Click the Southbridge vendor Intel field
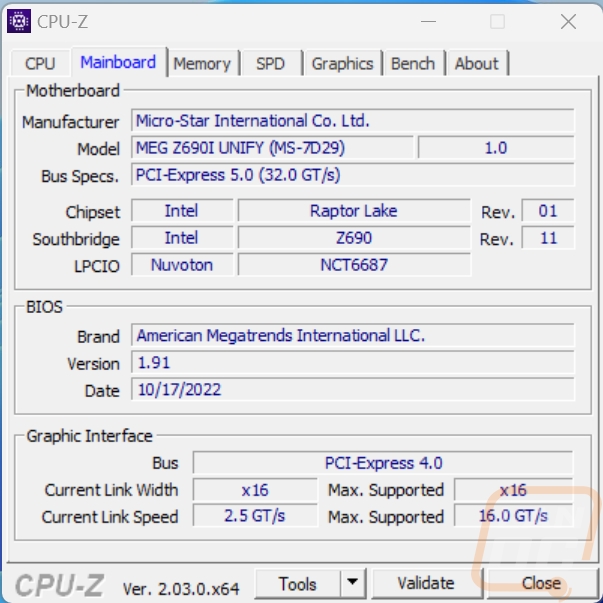The height and width of the screenshot is (603, 603). tap(182, 238)
